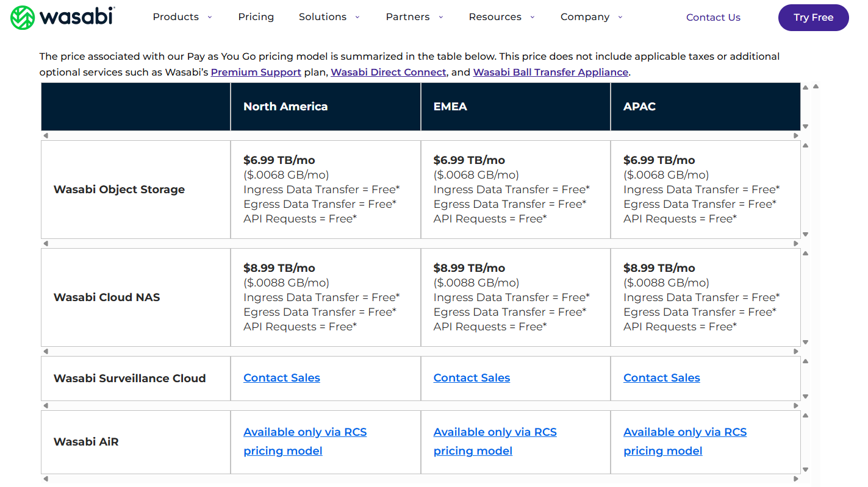Click scroll-up arrow beside header row

click(x=805, y=88)
